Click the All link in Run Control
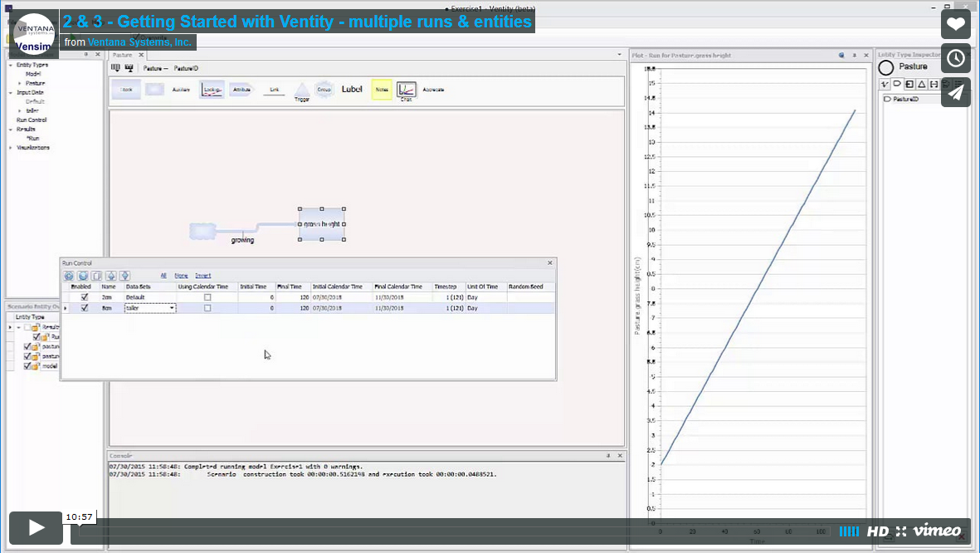This screenshot has width=980, height=553. click(163, 275)
